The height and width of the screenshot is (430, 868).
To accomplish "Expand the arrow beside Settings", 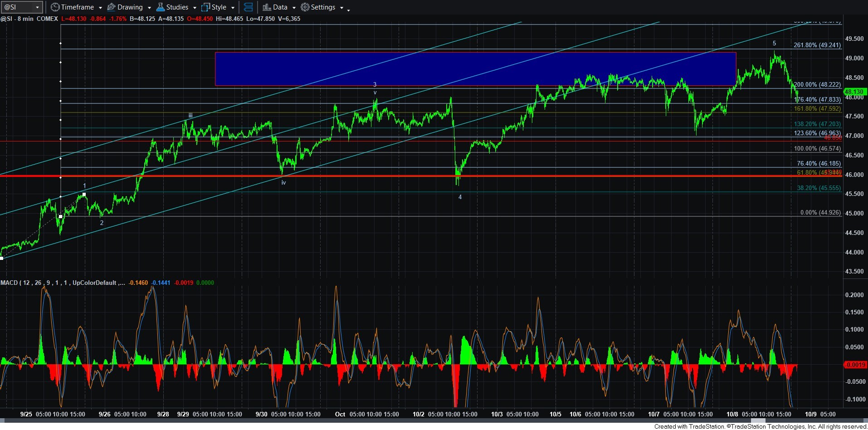I will pos(341,8).
